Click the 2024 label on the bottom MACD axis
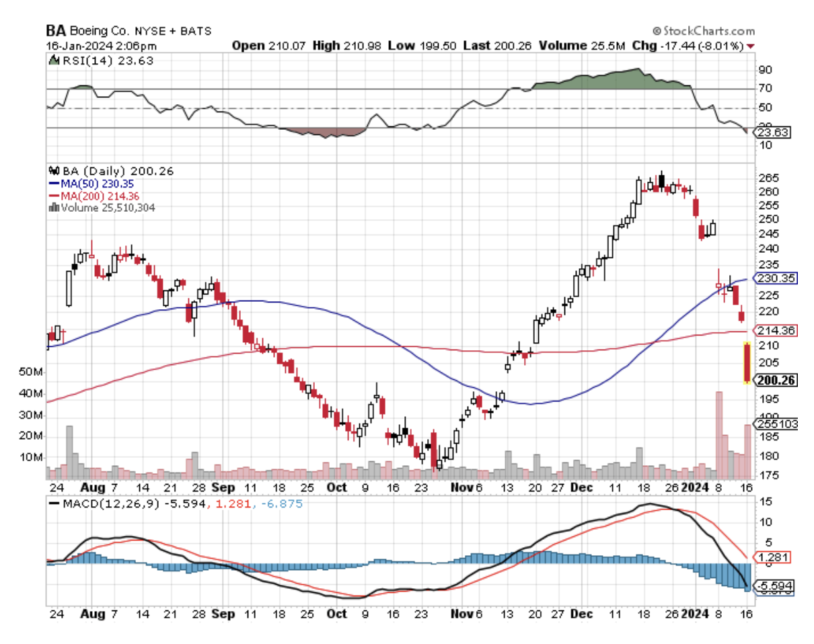Image resolution: width=814 pixels, height=644 pixels. tap(694, 614)
